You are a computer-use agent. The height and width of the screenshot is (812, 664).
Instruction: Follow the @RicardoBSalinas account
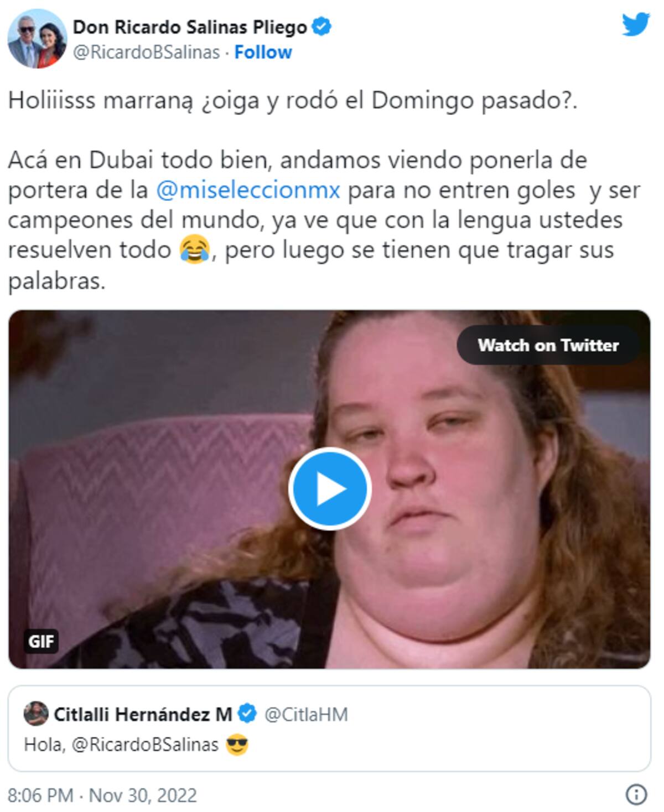[263, 52]
